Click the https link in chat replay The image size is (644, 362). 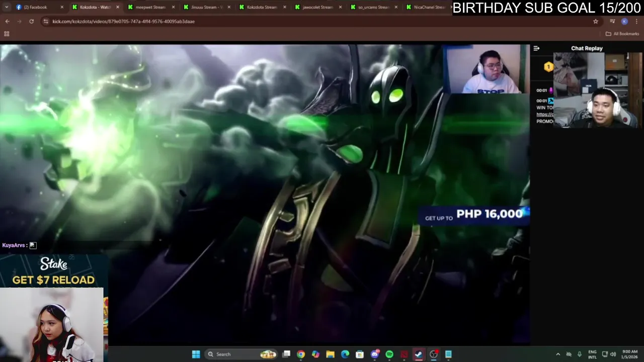click(x=545, y=115)
